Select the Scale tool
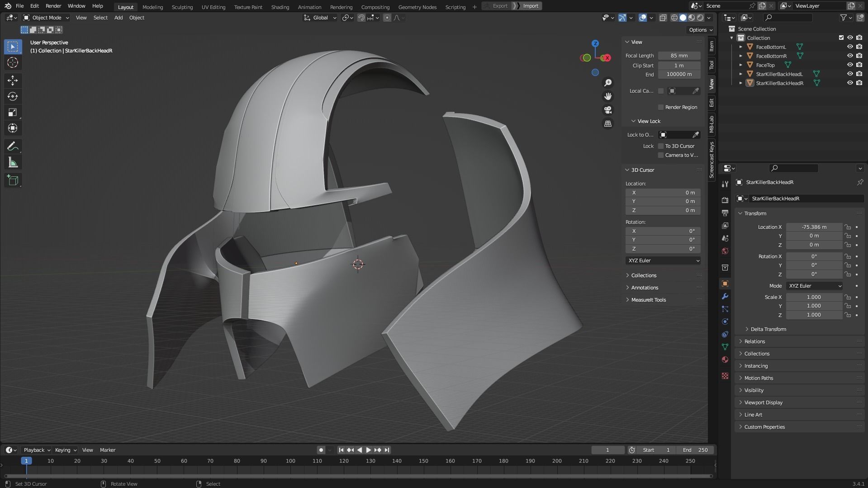The height and width of the screenshot is (488, 868). (13, 112)
